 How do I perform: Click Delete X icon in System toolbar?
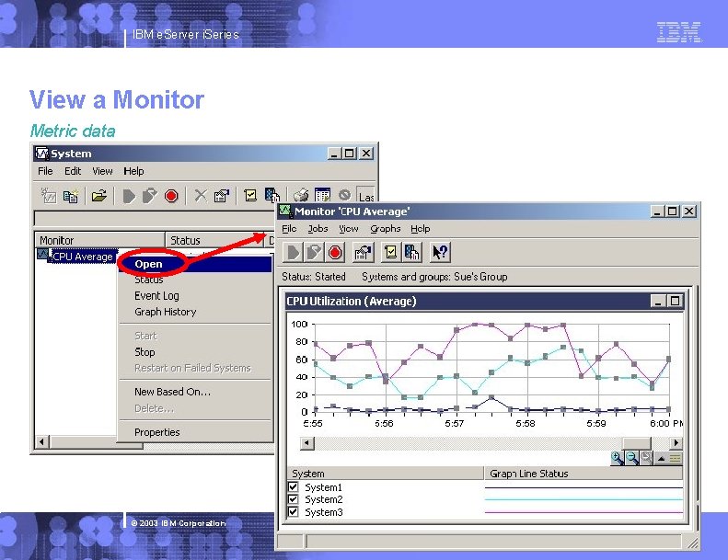pos(201,196)
